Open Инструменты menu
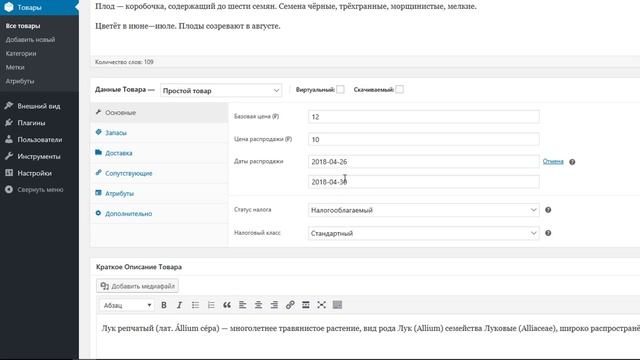 click(x=39, y=156)
